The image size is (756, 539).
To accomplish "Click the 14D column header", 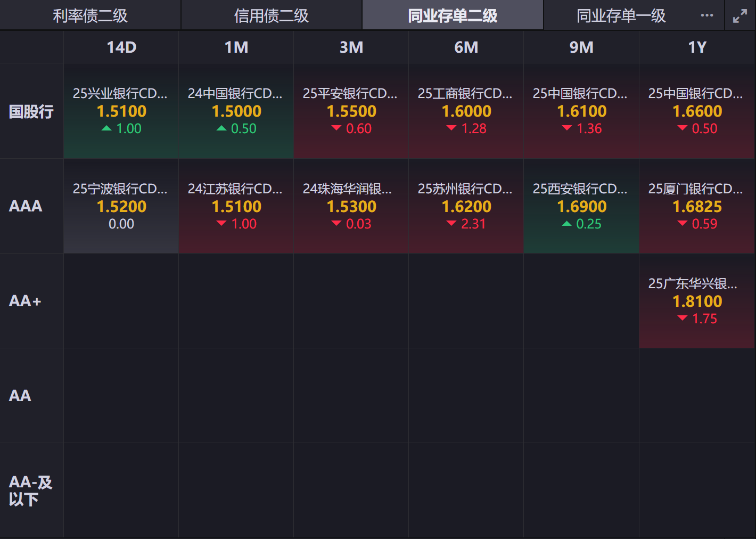I will click(x=121, y=47).
